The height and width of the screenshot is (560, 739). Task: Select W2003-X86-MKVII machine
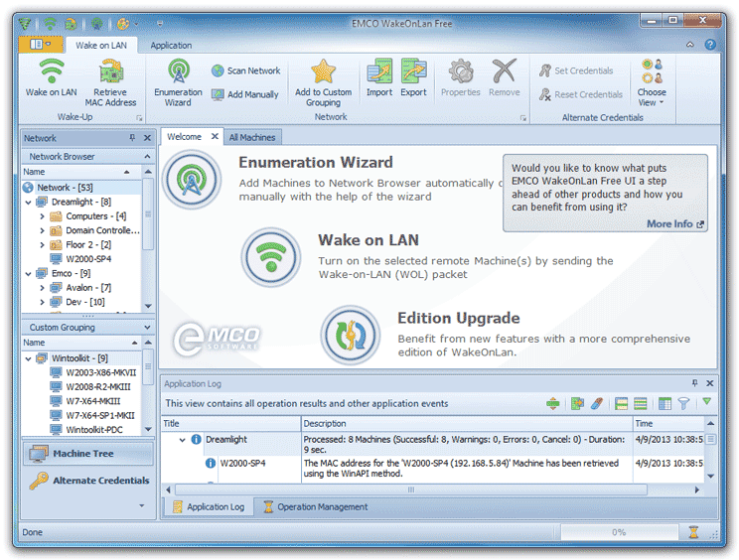pyautogui.click(x=101, y=372)
